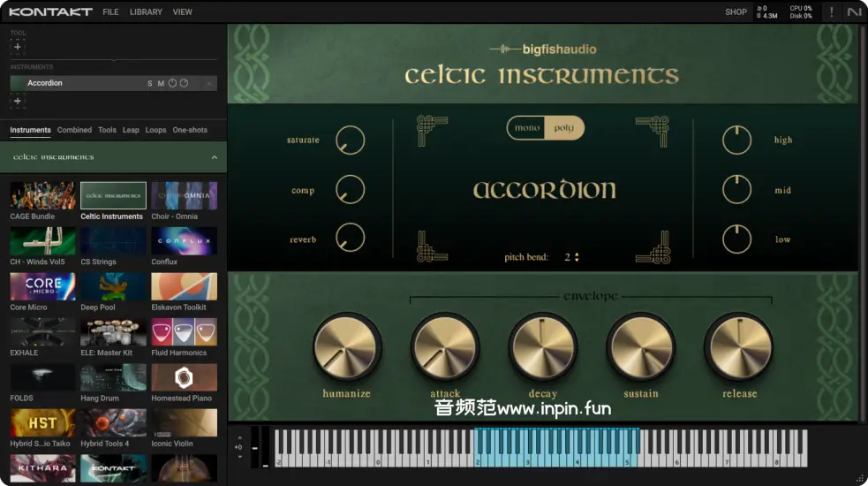The image size is (868, 486).
Task: Click the attack envelope knob
Action: [444, 348]
